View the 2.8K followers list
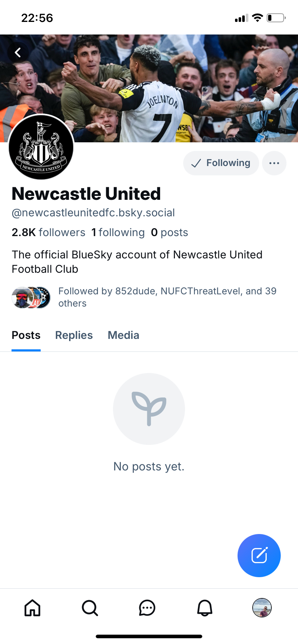 (x=49, y=233)
